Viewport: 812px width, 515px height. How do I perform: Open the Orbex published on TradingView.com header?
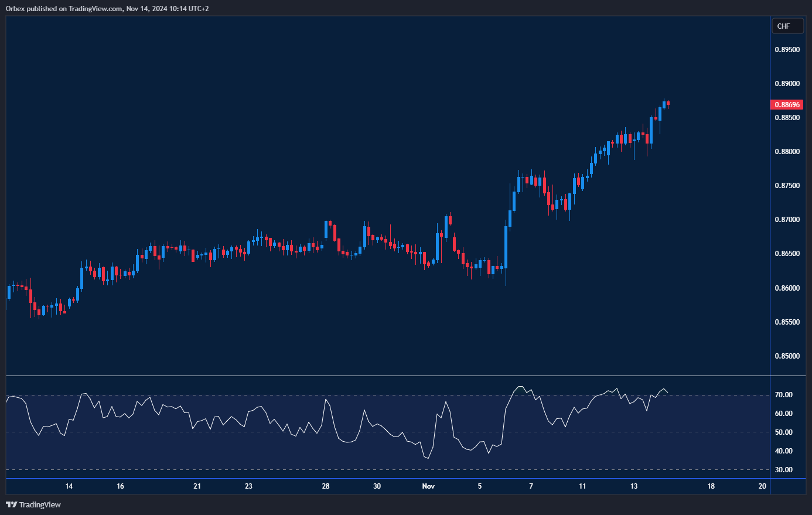pyautogui.click(x=107, y=9)
